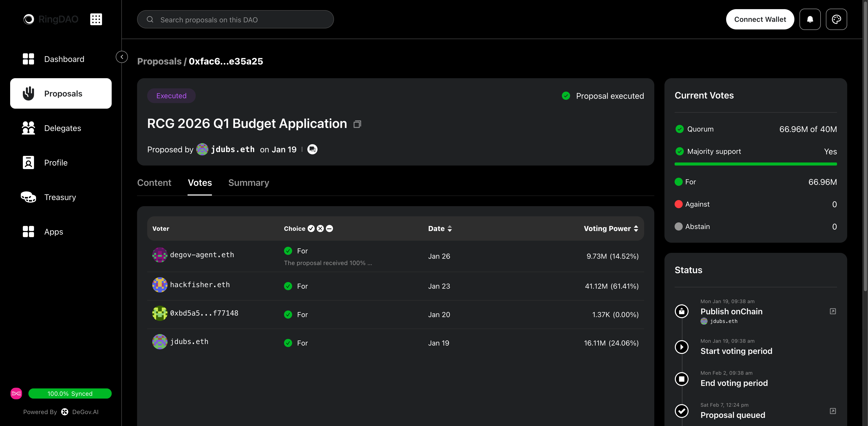
Task: Filter votes by For using the checkmark icon
Action: [311, 228]
